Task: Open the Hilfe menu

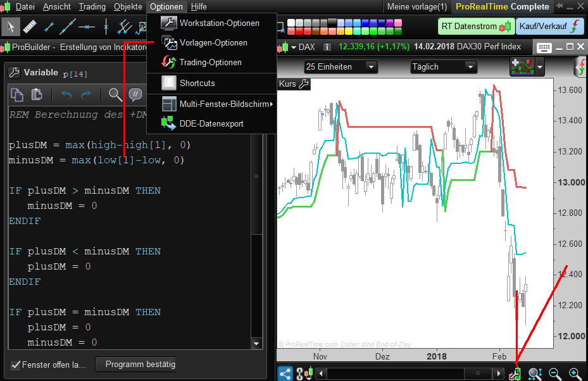Action: (x=199, y=6)
